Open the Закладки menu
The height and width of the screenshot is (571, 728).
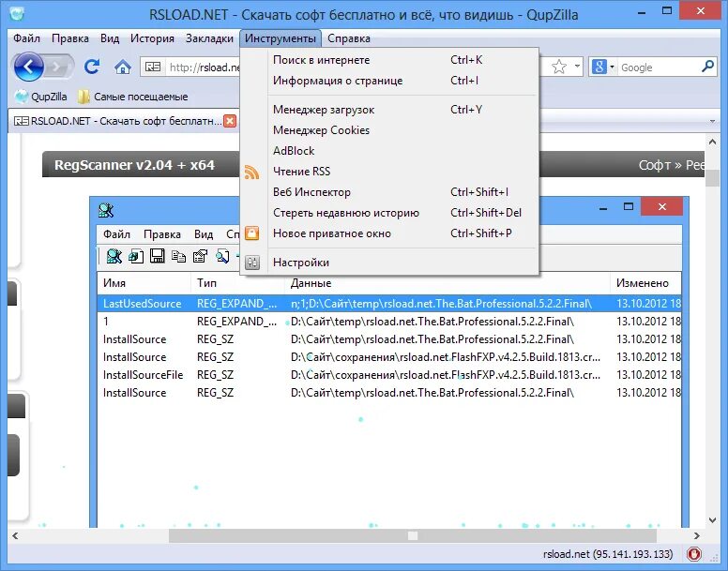point(209,38)
